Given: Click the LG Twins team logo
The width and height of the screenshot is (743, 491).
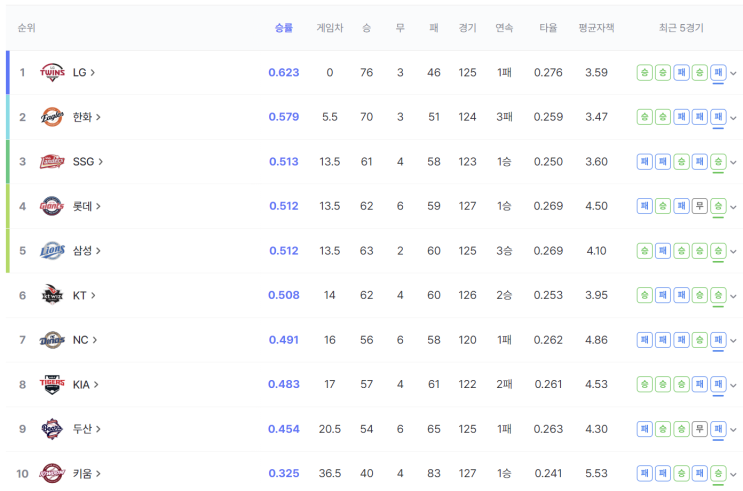Looking at the screenshot, I should pos(52,73).
